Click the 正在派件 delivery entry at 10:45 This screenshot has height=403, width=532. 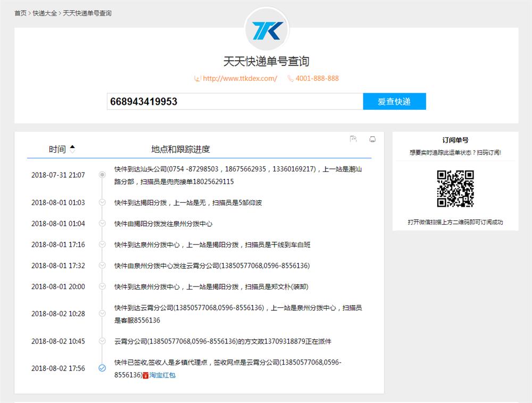[222, 342]
